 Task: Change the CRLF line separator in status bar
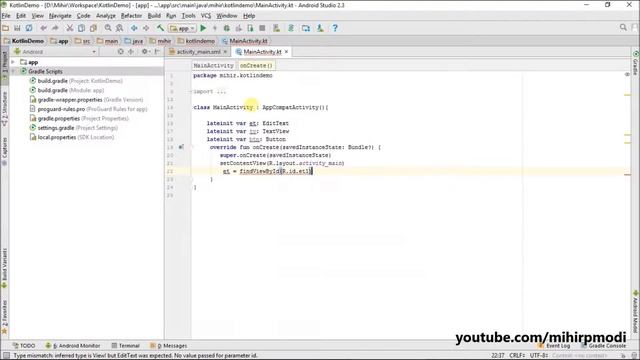click(x=517, y=356)
